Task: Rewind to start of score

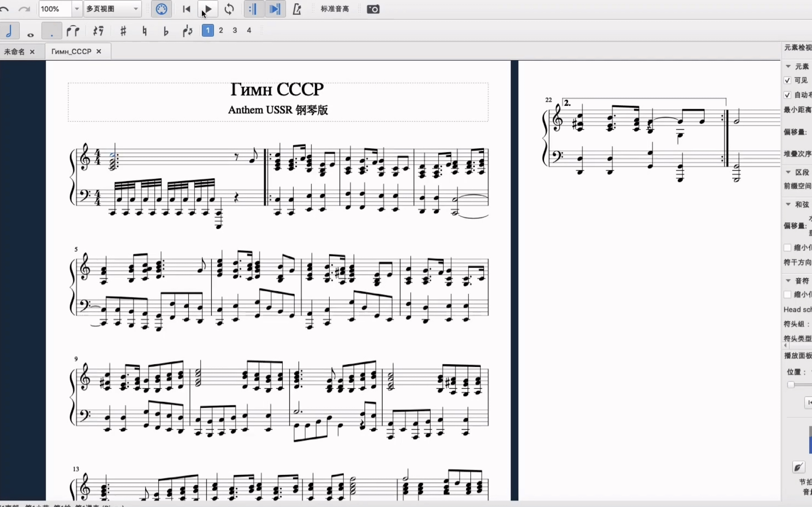Action: tap(186, 9)
